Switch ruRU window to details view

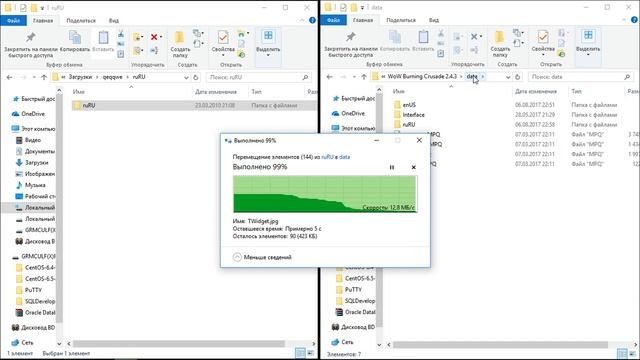coord(300,353)
